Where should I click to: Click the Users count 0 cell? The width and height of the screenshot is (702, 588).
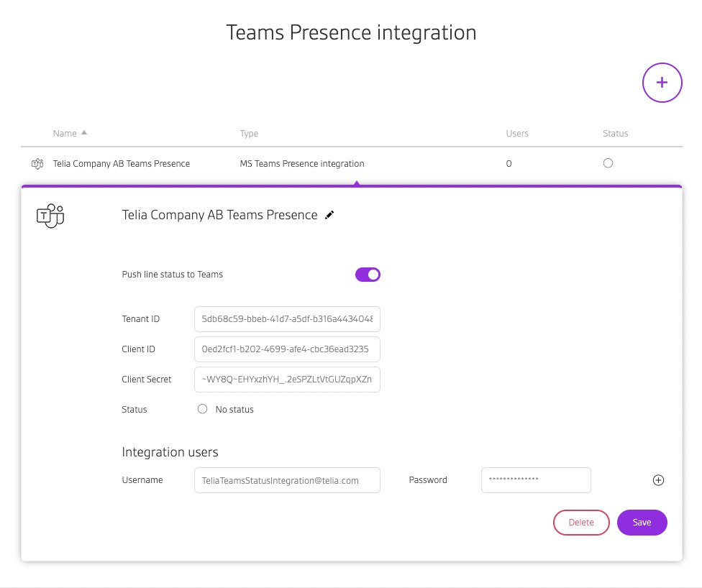click(509, 164)
